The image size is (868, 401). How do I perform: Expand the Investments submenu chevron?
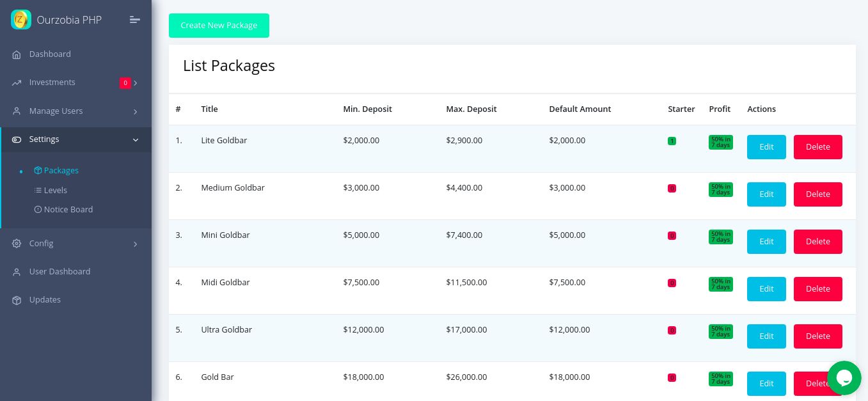tap(136, 83)
